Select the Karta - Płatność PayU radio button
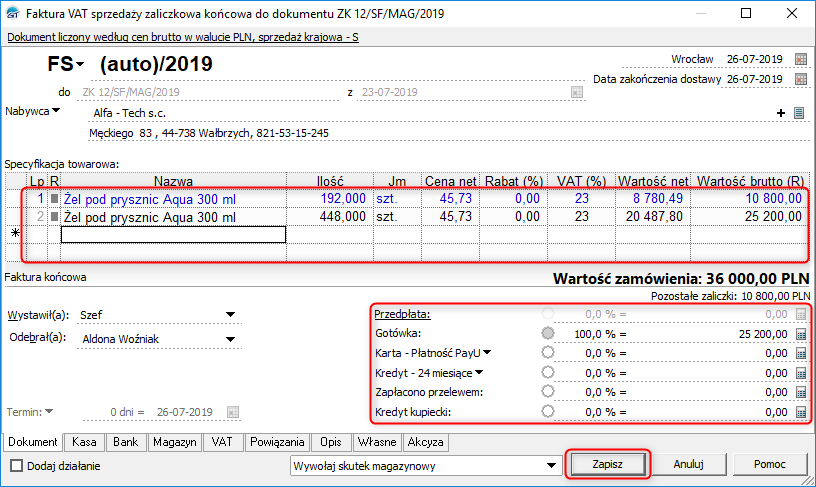Screen dimensions: 816x487 [547, 352]
